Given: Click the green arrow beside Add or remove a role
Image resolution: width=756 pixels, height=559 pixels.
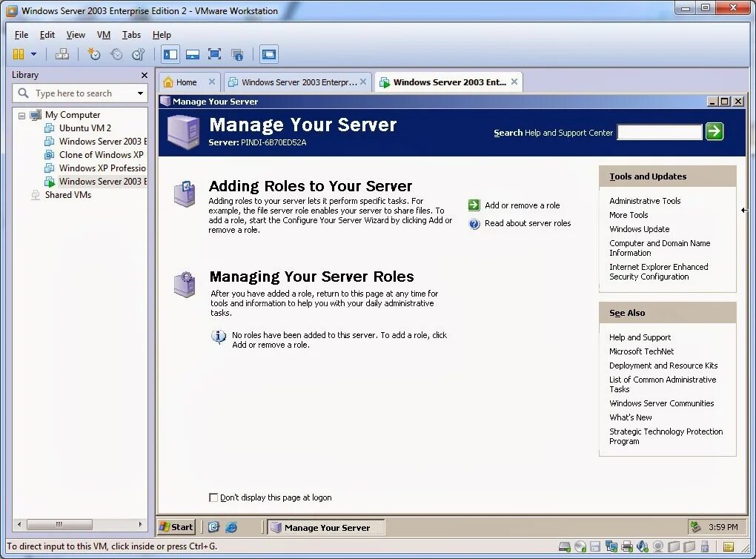Looking at the screenshot, I should tap(474, 205).
